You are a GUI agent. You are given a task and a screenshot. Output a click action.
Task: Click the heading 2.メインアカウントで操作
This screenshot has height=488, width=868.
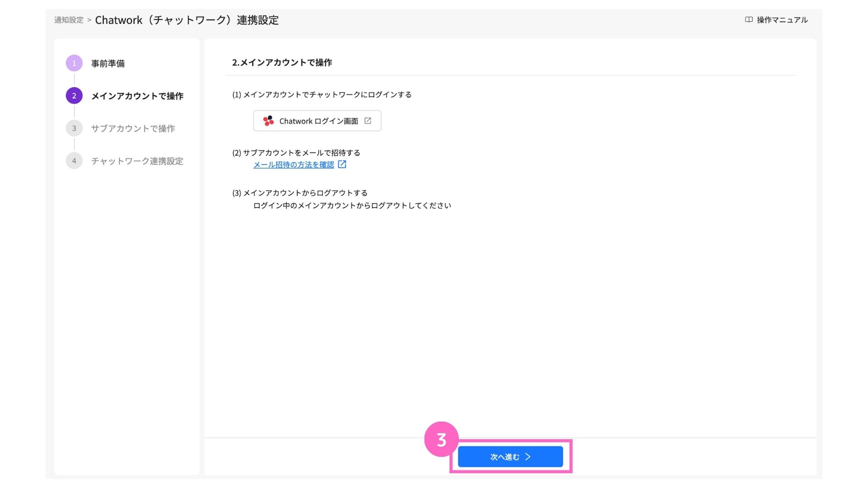point(282,62)
